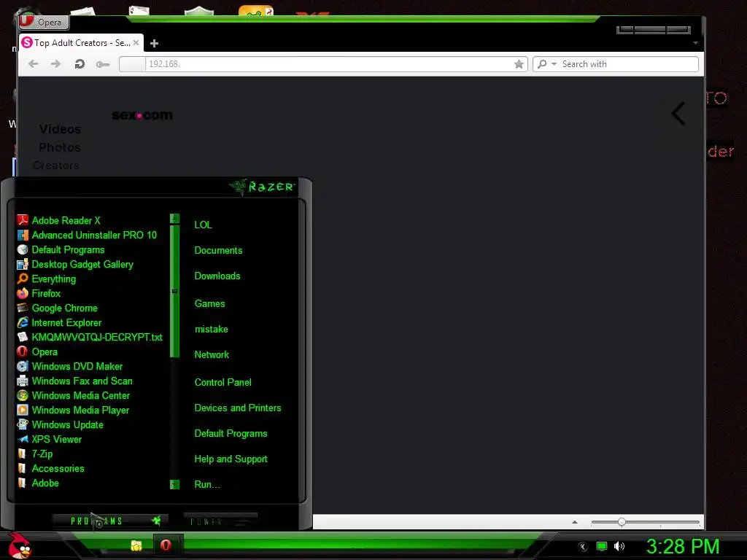Click the password wand key icon
This screenshot has width=747, height=560.
[103, 64]
